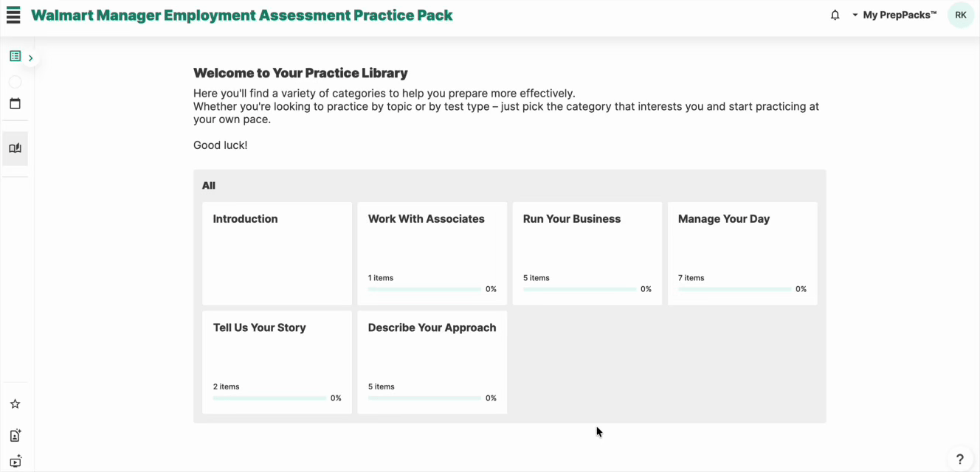Open the hamburger navigation menu

click(13, 14)
